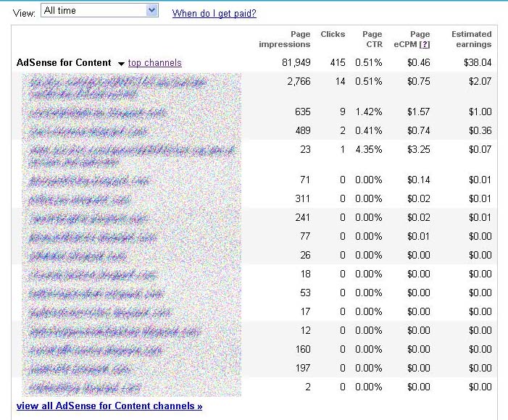
Task: Select the 4.35% CTR cell
Action: point(369,149)
